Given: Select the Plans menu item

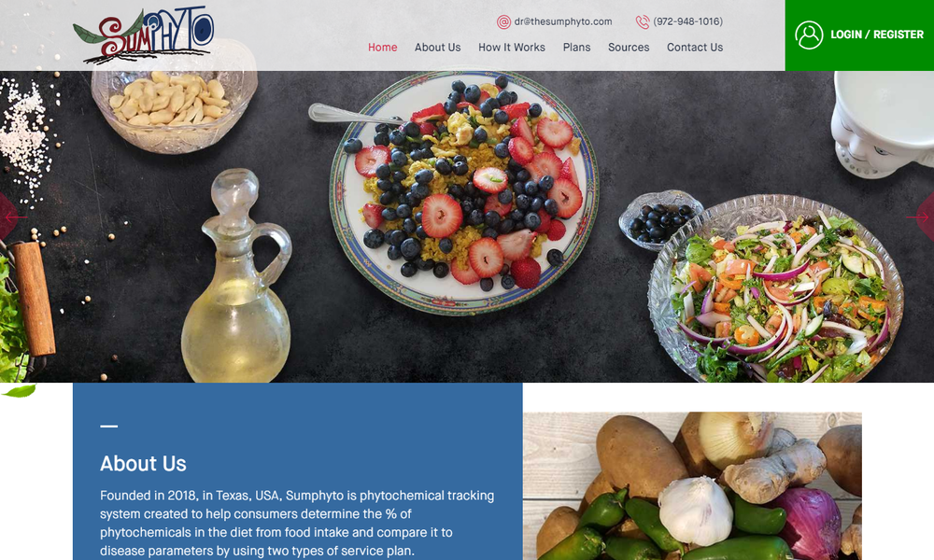Looking at the screenshot, I should (x=576, y=47).
